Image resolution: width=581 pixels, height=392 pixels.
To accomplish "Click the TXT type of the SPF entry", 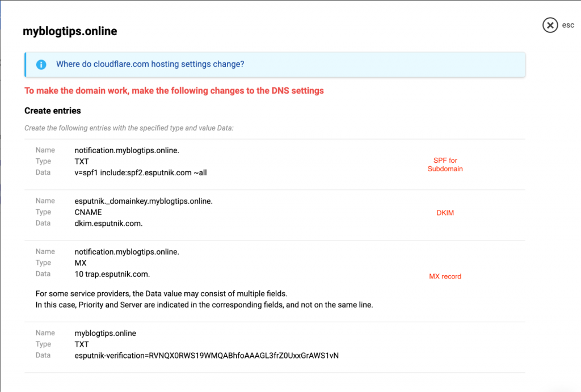I will point(82,161).
